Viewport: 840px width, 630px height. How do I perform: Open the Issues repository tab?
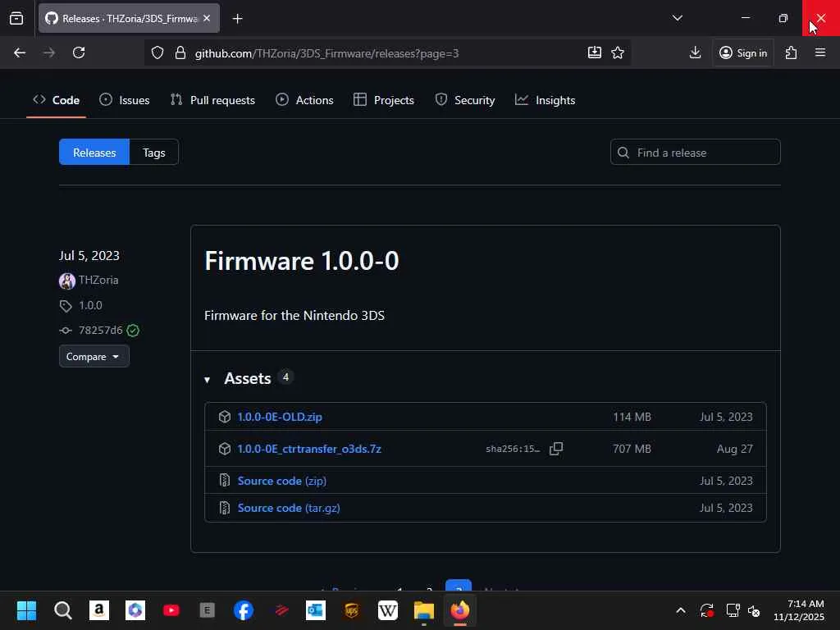point(125,100)
